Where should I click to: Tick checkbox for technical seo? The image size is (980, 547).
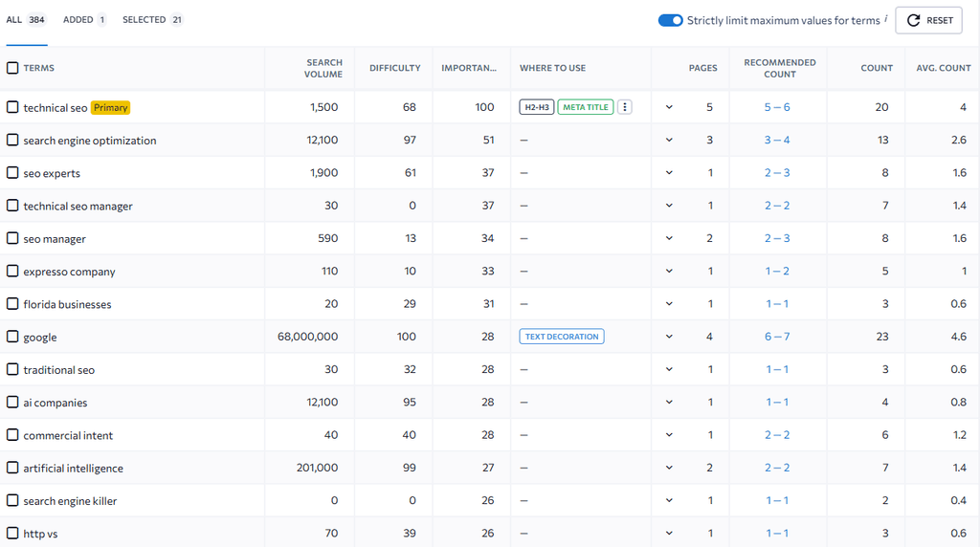coord(12,107)
